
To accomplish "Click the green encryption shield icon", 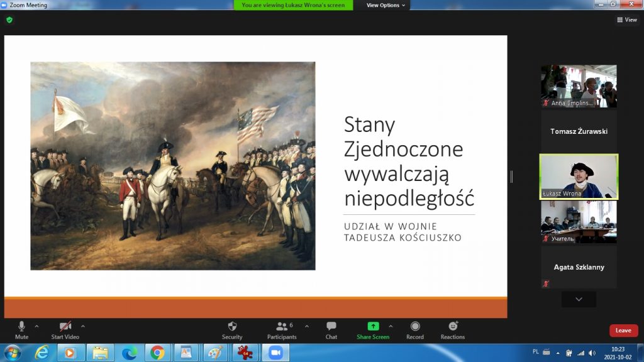I will pos(9,19).
